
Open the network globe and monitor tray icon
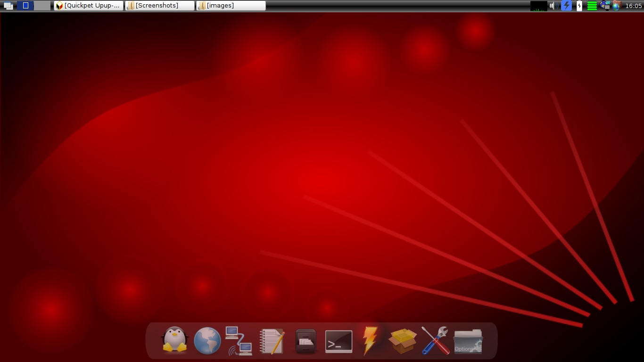(605, 6)
